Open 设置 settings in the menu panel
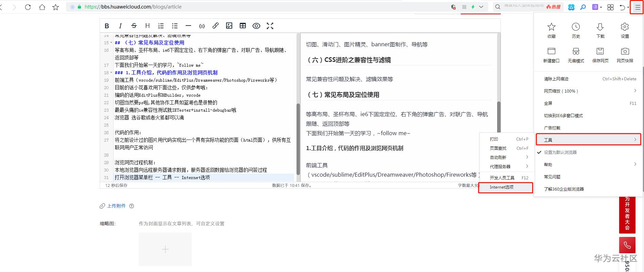 pos(625,30)
